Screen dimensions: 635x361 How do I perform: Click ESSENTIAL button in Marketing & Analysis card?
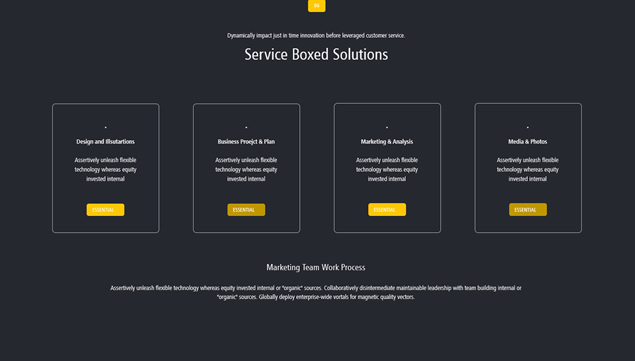(x=387, y=209)
